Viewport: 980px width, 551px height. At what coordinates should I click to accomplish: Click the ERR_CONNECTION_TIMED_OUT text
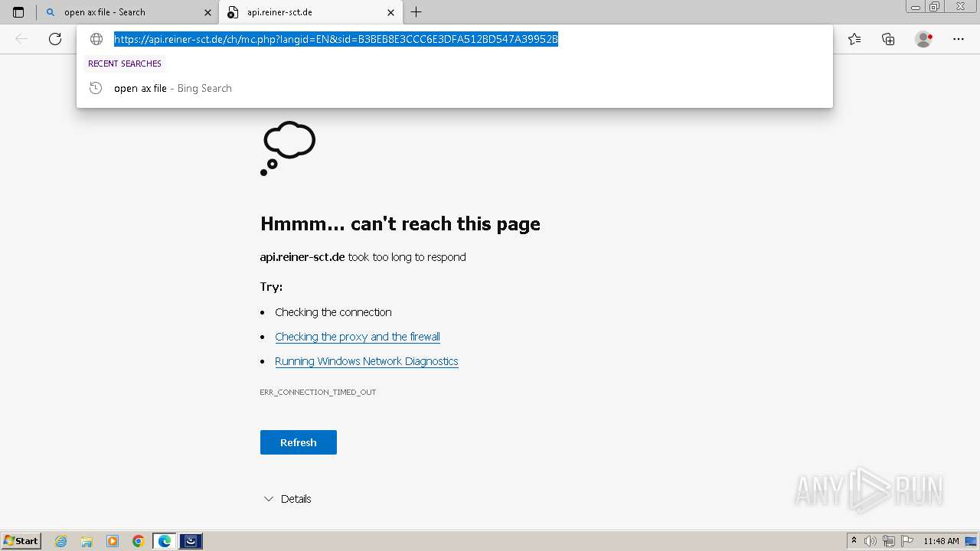pyautogui.click(x=318, y=392)
